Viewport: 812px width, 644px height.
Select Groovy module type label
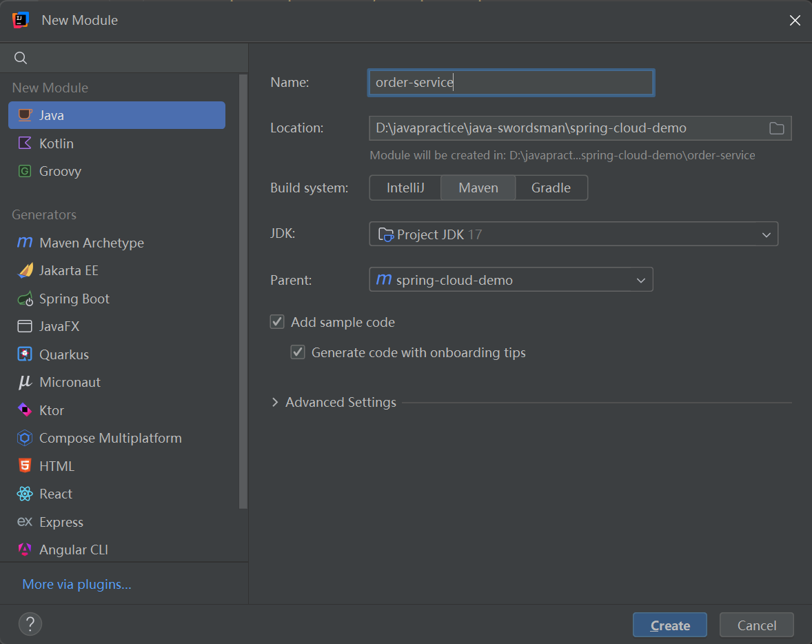pos(60,172)
